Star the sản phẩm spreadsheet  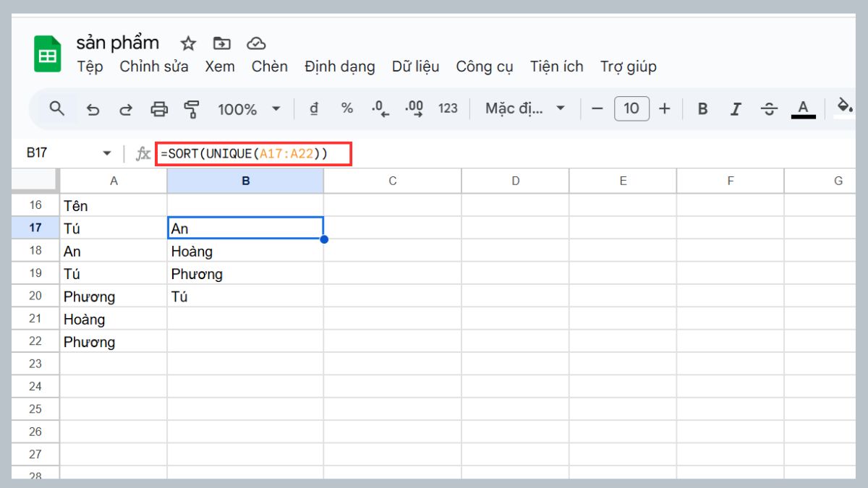[188, 43]
